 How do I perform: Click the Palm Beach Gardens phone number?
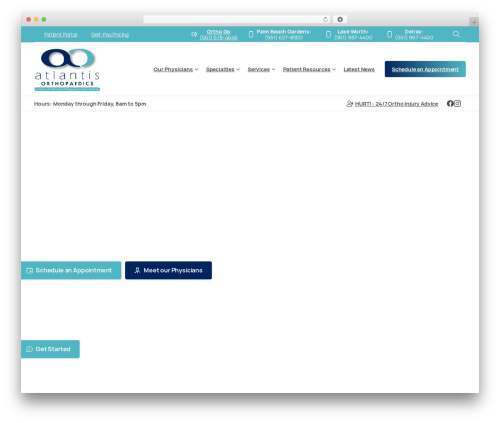click(x=284, y=38)
